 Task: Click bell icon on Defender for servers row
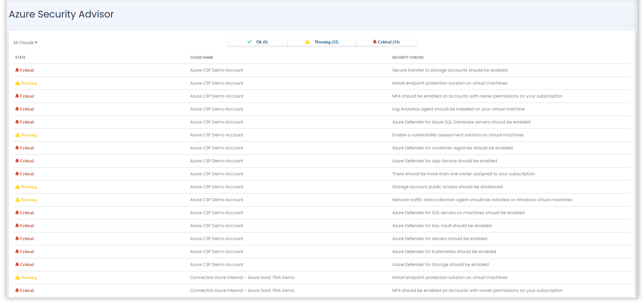(17, 239)
